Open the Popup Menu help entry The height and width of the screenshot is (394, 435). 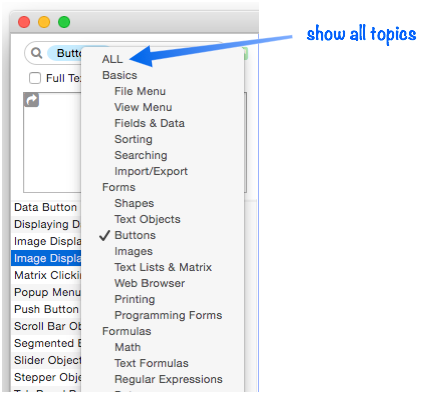click(46, 292)
